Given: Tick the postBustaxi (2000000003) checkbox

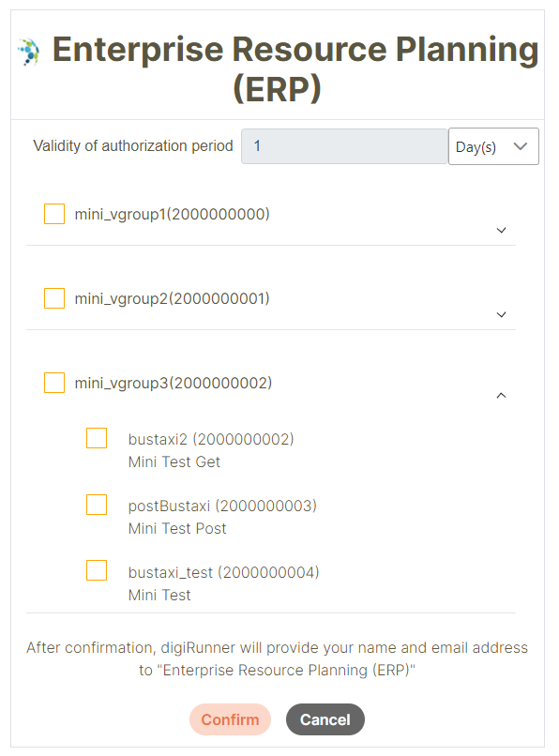Looking at the screenshot, I should [x=97, y=505].
